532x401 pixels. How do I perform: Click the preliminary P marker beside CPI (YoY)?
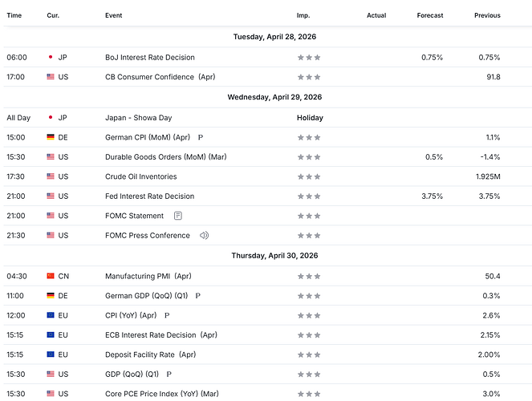coord(167,315)
